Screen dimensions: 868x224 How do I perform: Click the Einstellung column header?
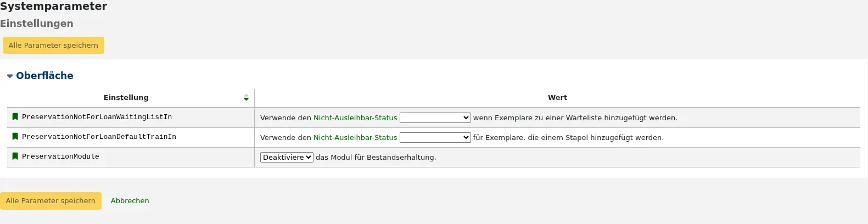131,98
